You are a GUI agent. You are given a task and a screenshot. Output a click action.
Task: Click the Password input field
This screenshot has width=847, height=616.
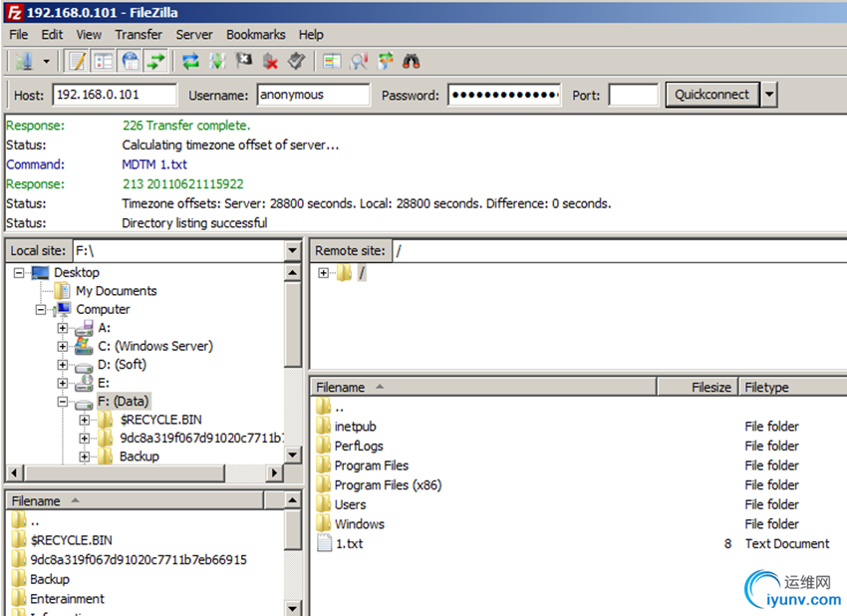(x=504, y=95)
